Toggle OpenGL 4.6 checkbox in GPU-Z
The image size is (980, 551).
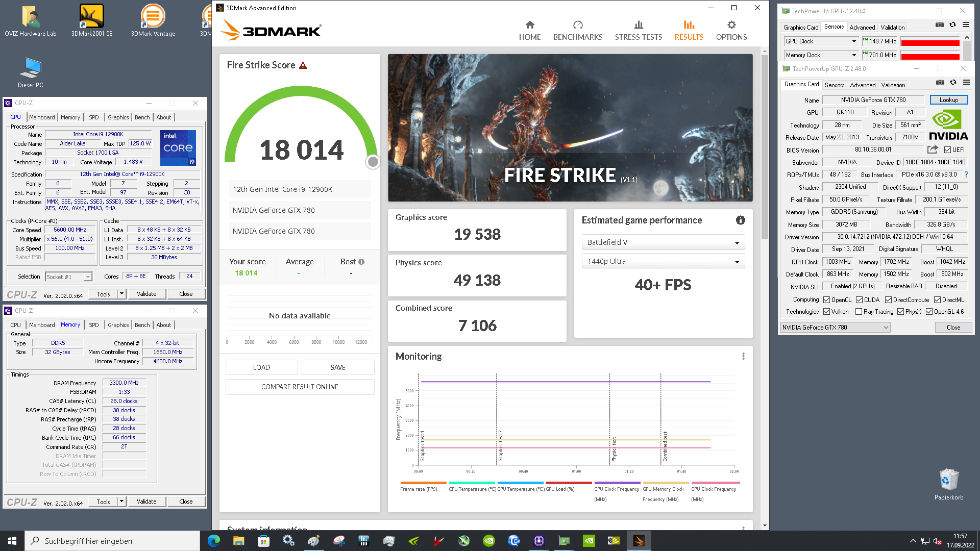[x=929, y=312]
